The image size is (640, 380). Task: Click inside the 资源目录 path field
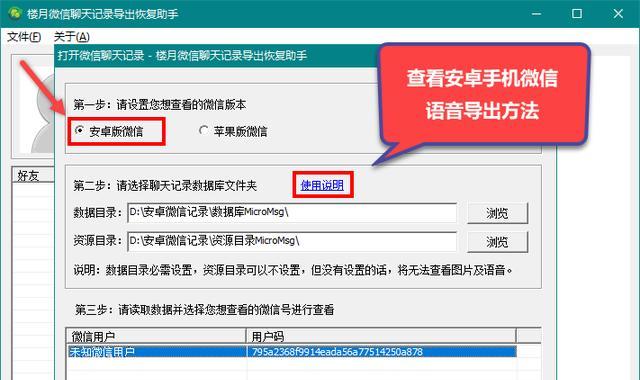pyautogui.click(x=292, y=241)
